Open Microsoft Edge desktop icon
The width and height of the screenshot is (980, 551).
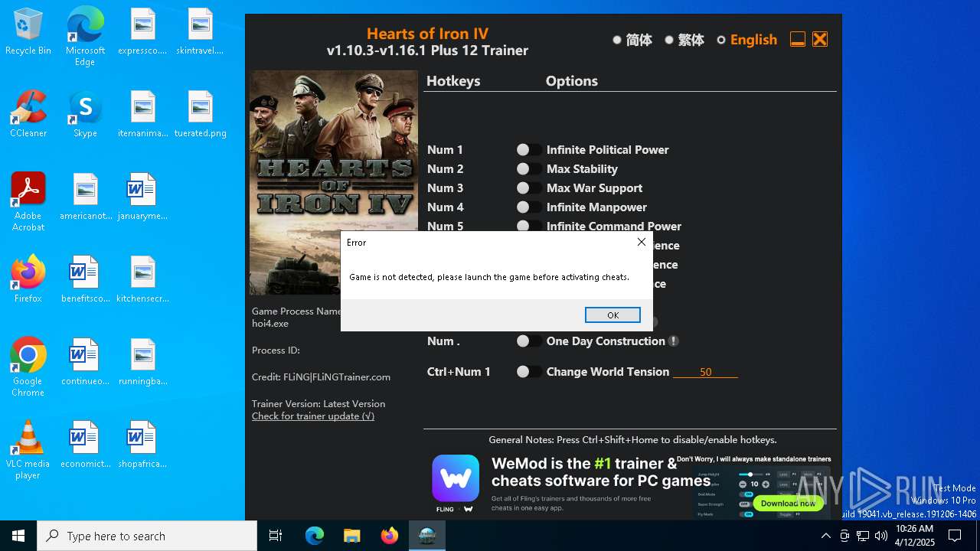(85, 36)
